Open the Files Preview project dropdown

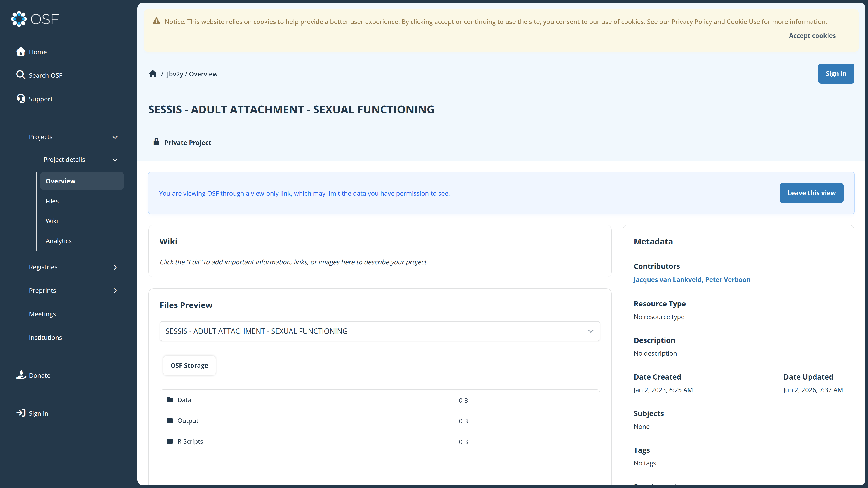tap(380, 331)
